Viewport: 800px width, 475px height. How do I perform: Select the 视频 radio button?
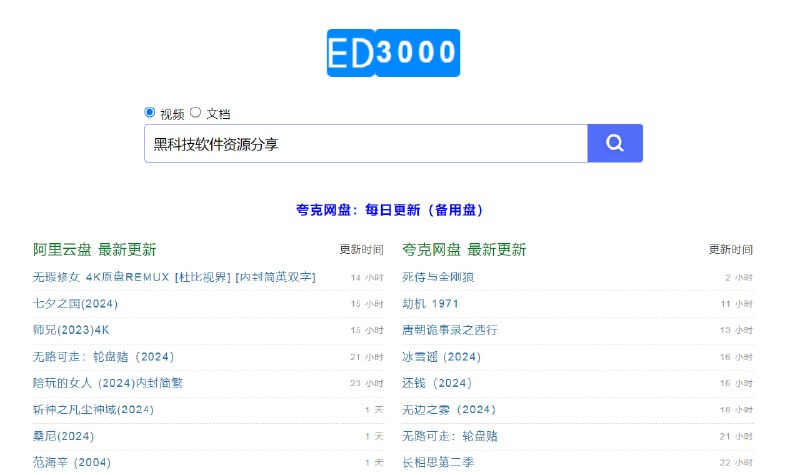[150, 113]
